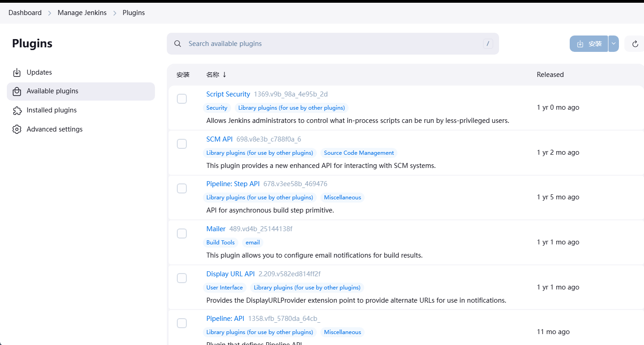Open the Available plugins section
Image resolution: width=644 pixels, height=345 pixels.
(x=81, y=91)
